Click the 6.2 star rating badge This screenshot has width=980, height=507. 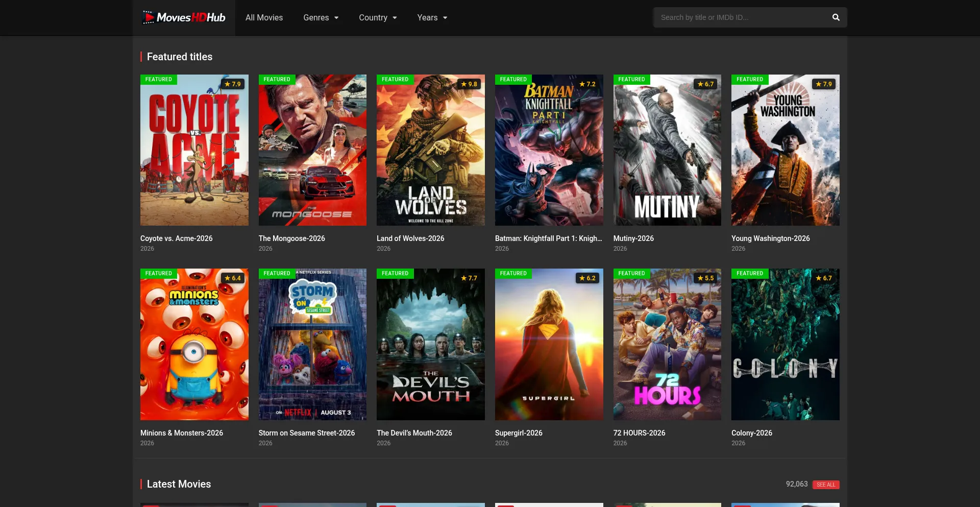[587, 278]
